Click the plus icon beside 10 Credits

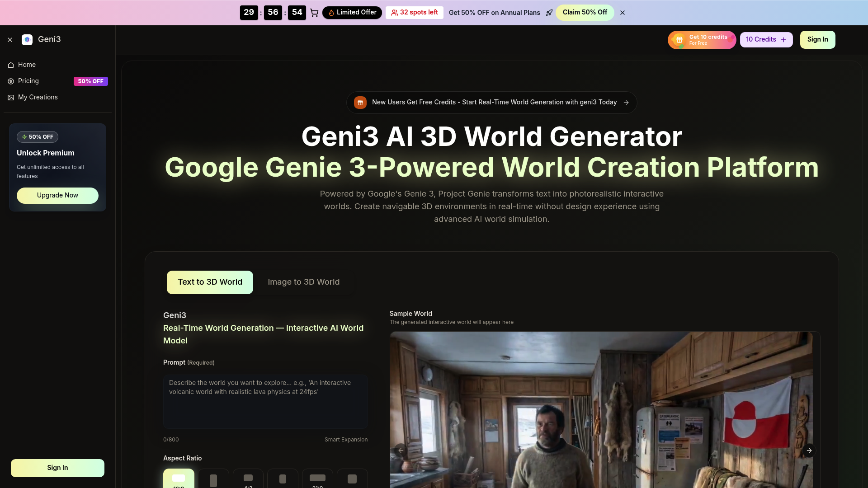pyautogui.click(x=782, y=39)
